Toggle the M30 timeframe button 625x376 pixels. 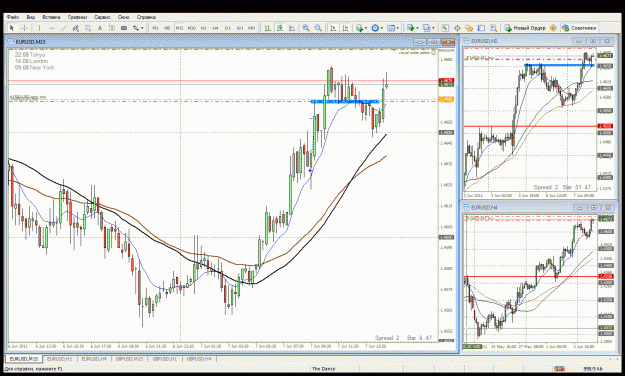192,28
